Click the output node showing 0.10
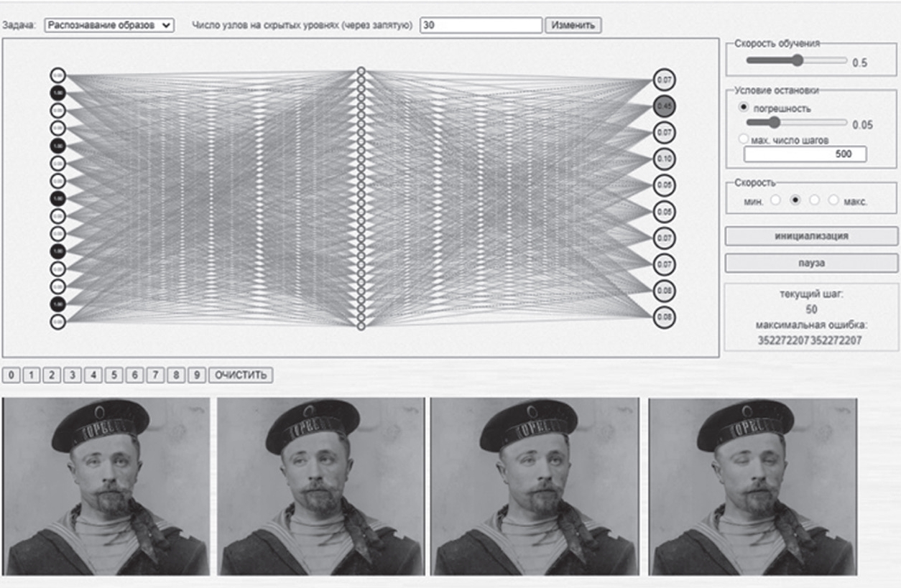This screenshot has height=588, width=901. click(x=664, y=159)
